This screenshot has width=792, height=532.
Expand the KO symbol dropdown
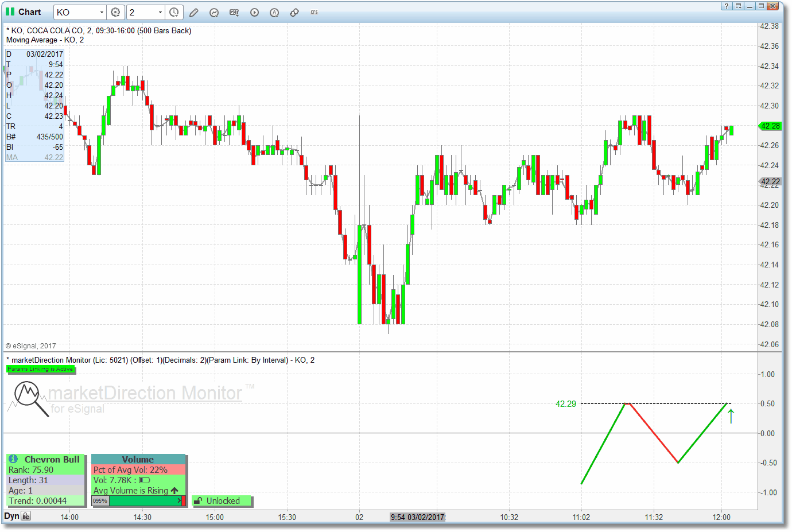[102, 12]
